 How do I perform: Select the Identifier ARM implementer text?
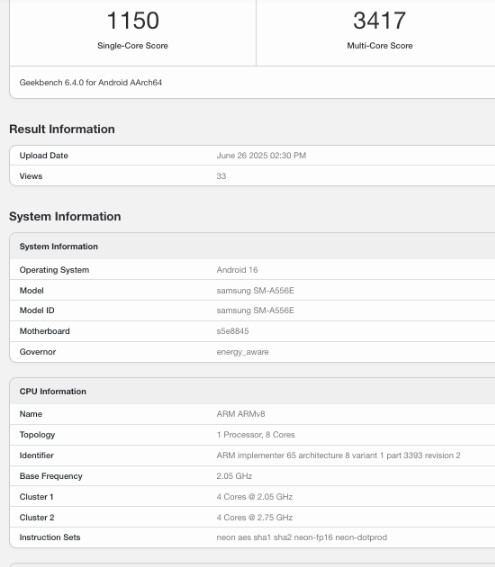coord(338,455)
